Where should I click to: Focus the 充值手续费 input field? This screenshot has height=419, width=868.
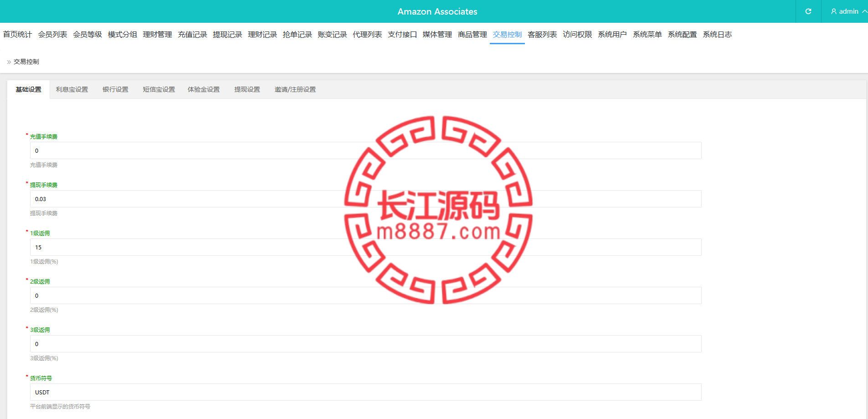(365, 150)
